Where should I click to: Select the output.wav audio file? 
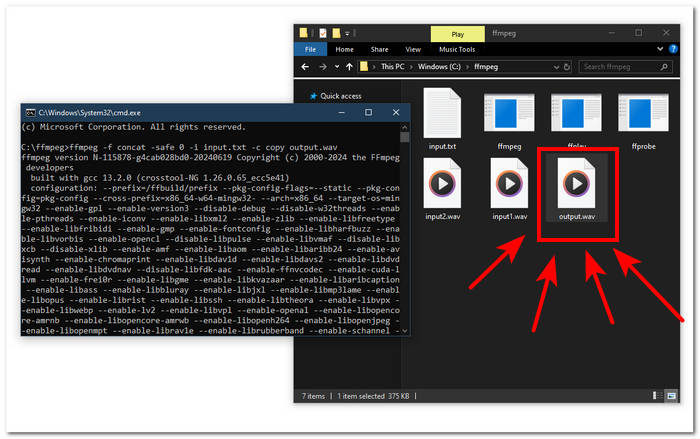[x=576, y=189]
